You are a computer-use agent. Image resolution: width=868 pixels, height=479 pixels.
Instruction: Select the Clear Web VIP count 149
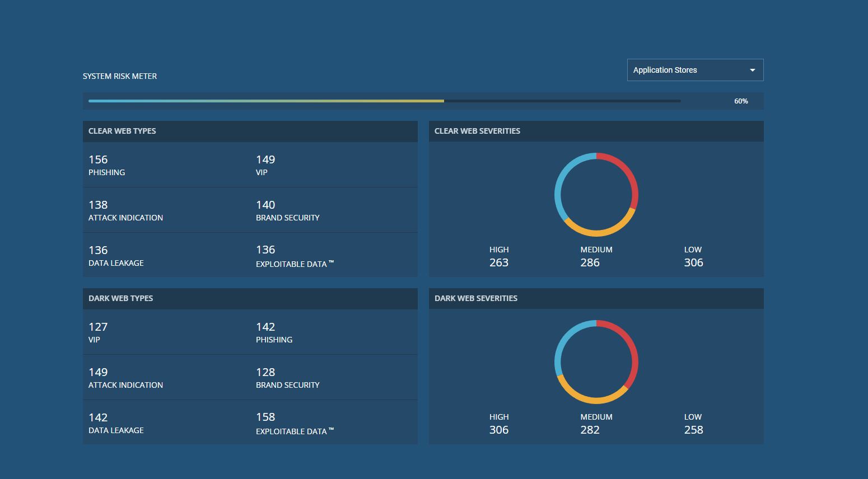265,160
